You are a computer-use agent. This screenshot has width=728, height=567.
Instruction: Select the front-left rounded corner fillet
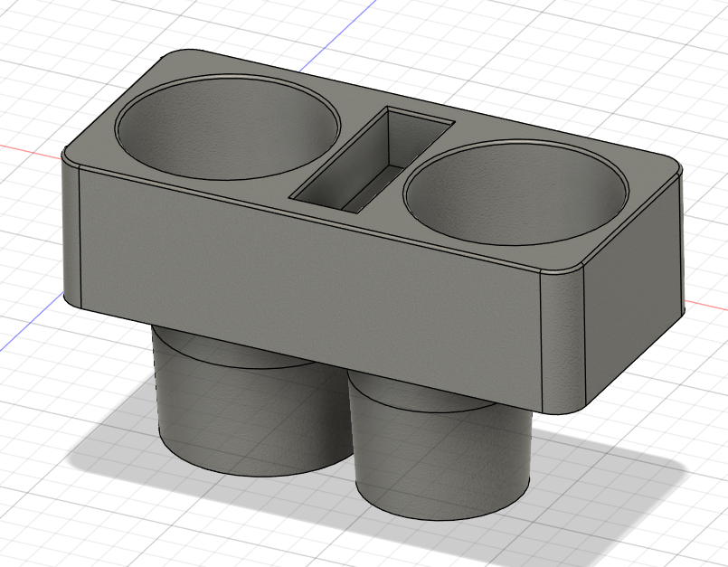click(x=71, y=232)
